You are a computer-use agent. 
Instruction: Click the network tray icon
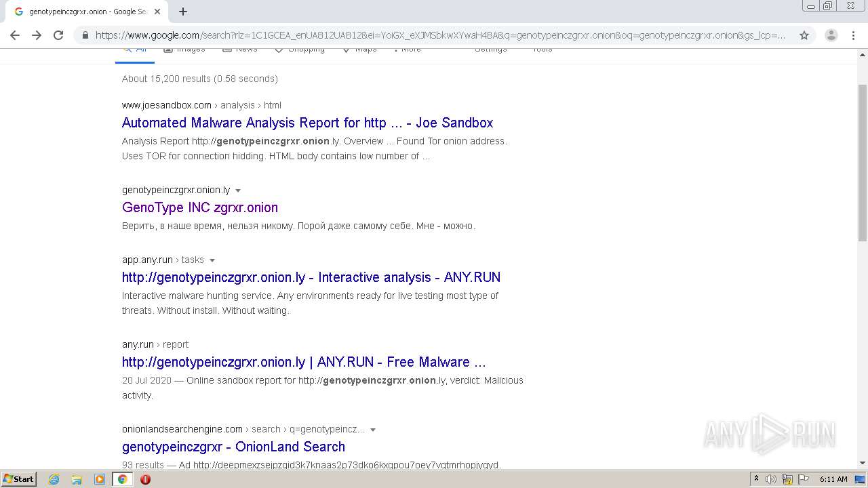(787, 479)
